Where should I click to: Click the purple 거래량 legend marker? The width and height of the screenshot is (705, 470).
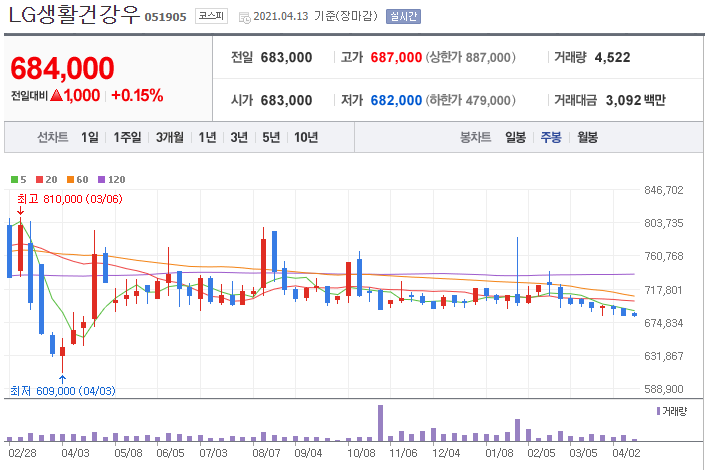pos(658,411)
